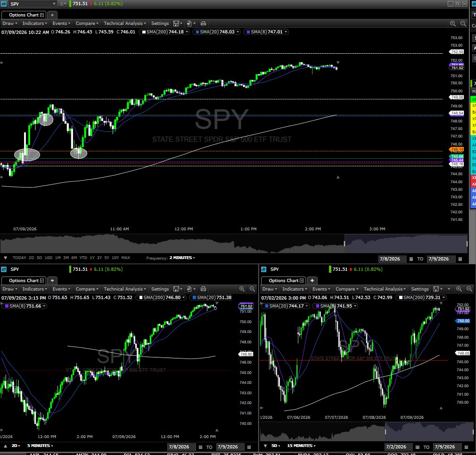The image size is (476, 455).
Task: Open Draw dropdown in top chart toolbar
Action: tap(10, 24)
